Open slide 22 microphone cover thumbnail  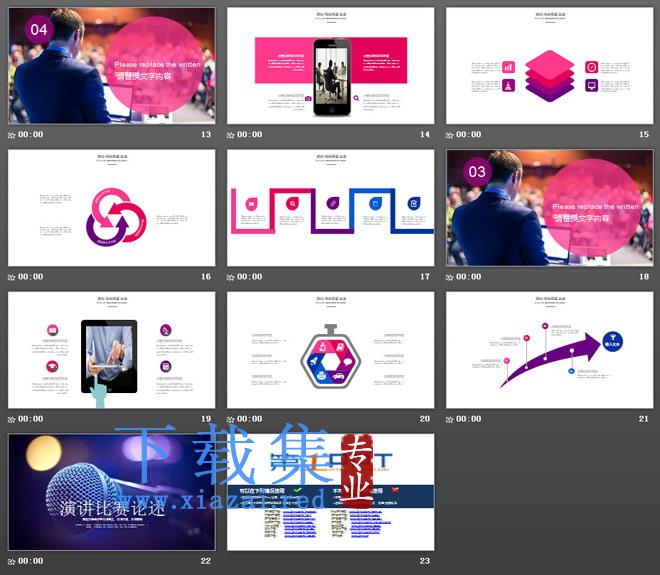[112, 492]
